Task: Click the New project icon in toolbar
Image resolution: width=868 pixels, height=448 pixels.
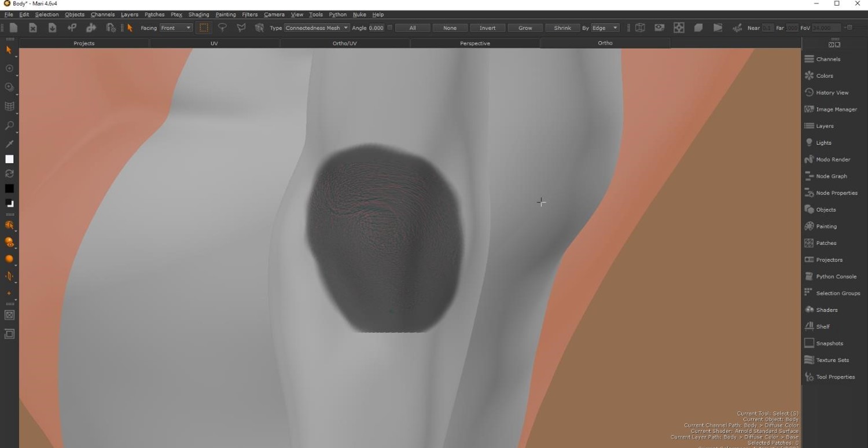Action: [14, 28]
